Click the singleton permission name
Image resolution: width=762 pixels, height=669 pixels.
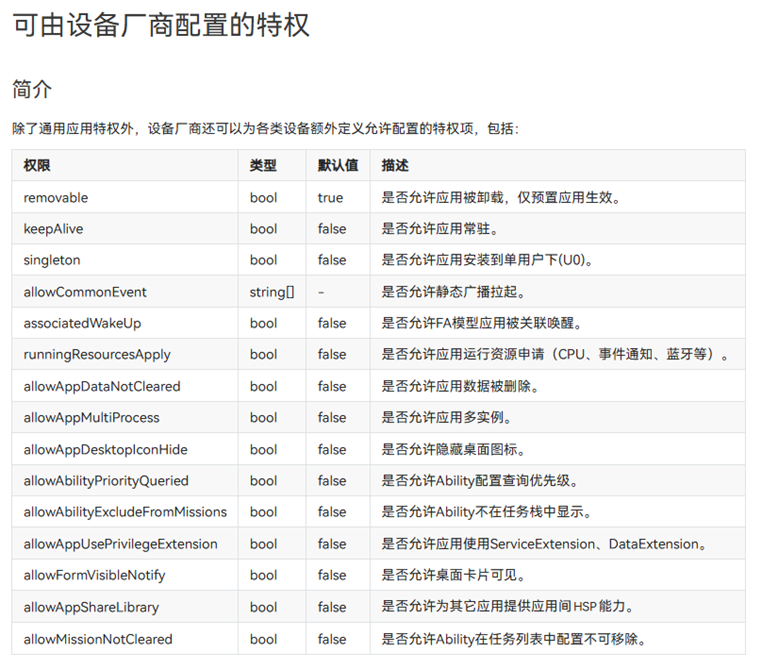pos(52,260)
